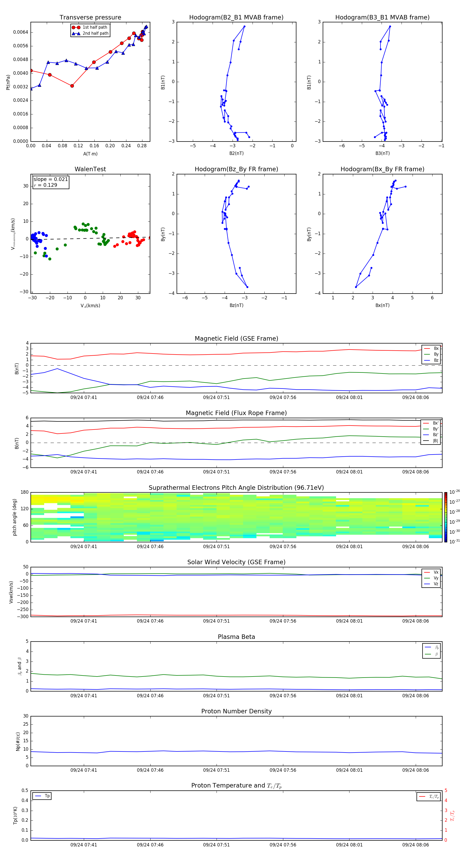Click the 'Te/Tp' right-axis label
The width and height of the screenshot is (473, 868).
[x=452, y=815]
